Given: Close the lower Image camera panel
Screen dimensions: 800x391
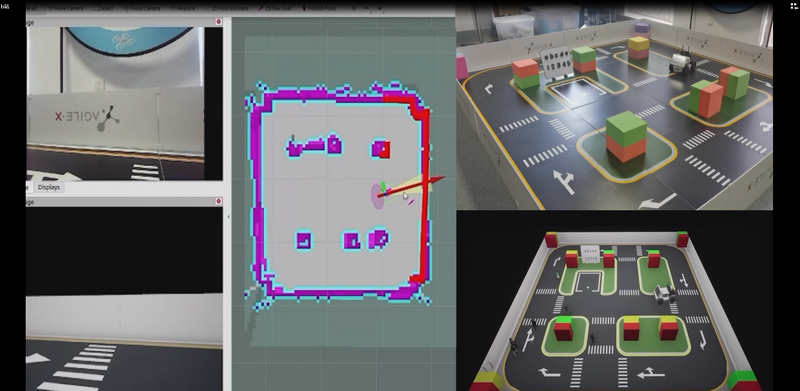Looking at the screenshot, I should pyautogui.click(x=218, y=202).
